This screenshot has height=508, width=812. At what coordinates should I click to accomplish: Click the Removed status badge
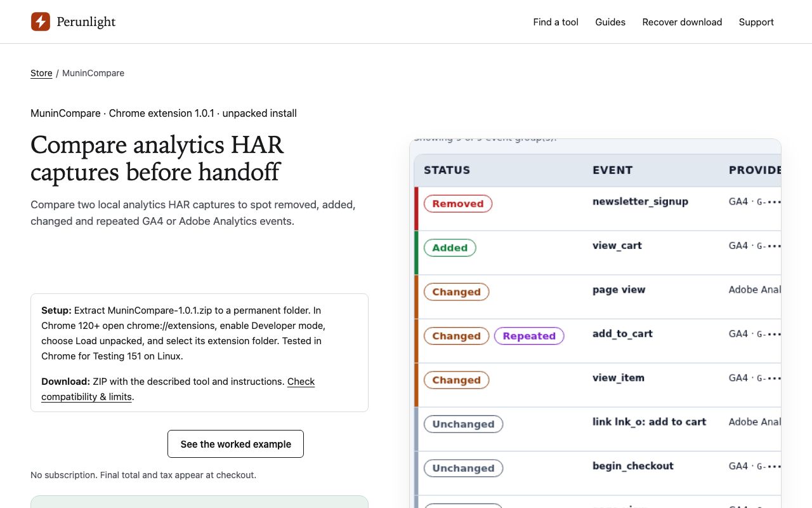tap(458, 204)
